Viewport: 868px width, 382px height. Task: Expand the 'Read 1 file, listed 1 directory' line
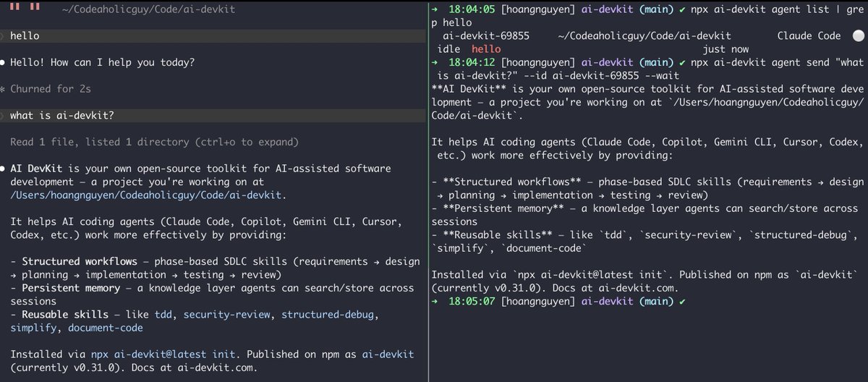[x=154, y=142]
